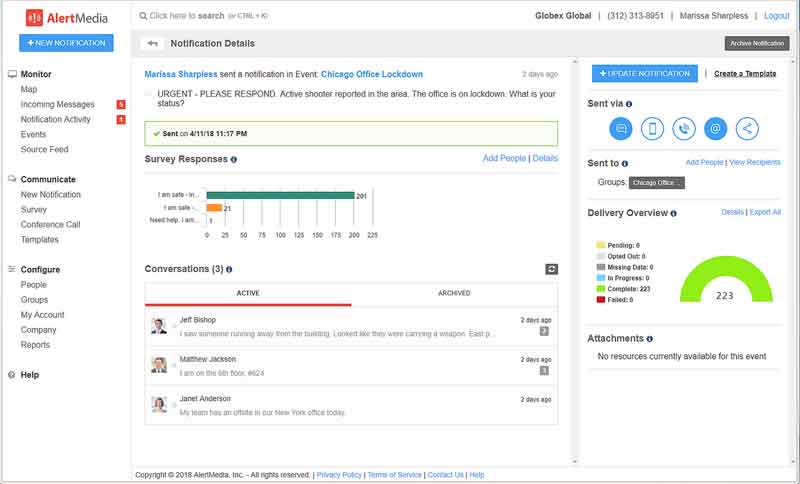Click Jeff Bishop's avatar photo
The height and width of the screenshot is (484, 800).
point(159,326)
